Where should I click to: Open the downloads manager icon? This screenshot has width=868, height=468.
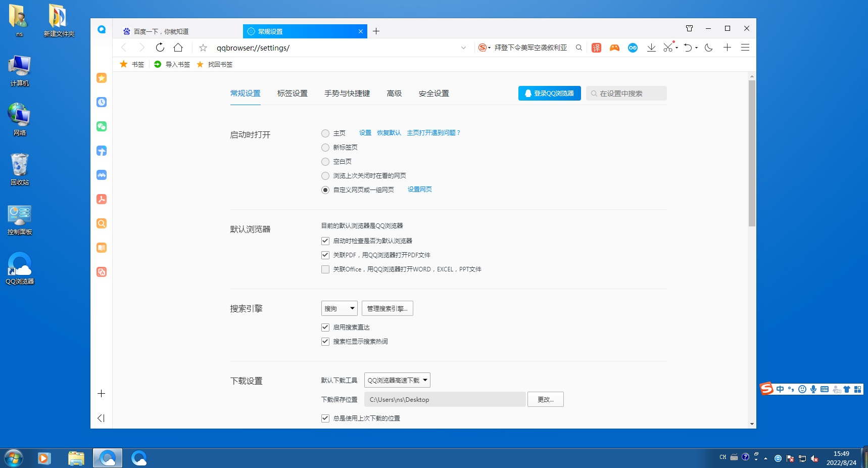pos(651,48)
